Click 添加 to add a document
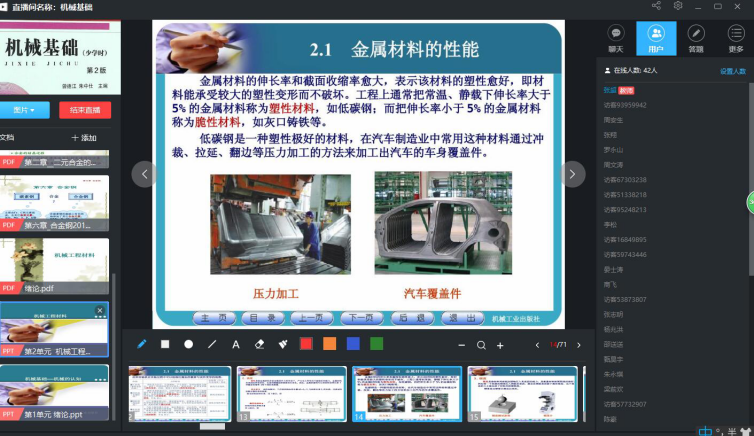This screenshot has width=754, height=436. click(85, 138)
